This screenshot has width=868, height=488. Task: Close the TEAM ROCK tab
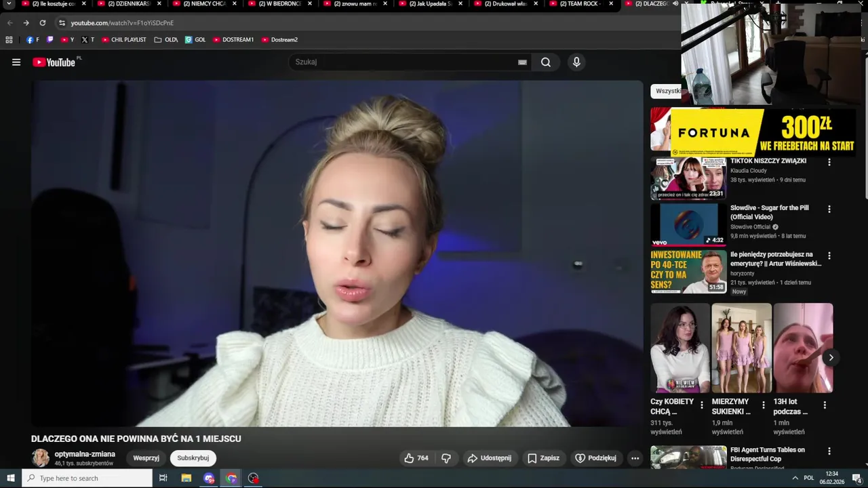point(611,4)
